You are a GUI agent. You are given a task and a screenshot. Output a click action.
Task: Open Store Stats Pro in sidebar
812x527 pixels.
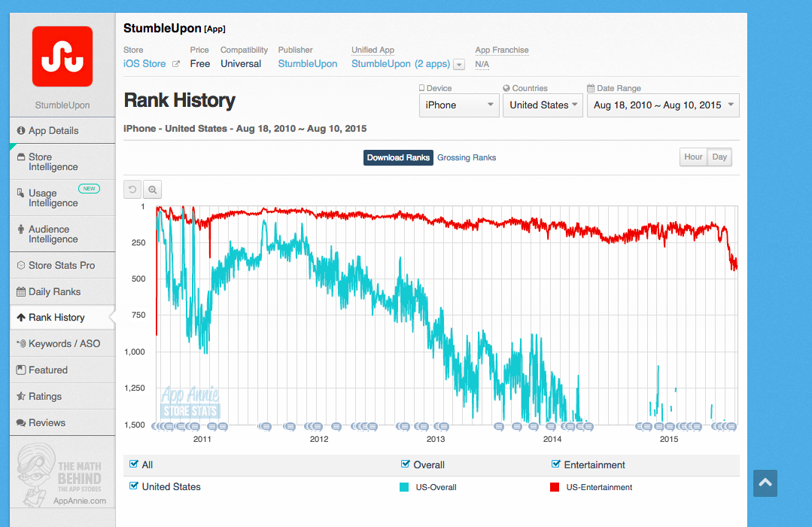point(62,265)
